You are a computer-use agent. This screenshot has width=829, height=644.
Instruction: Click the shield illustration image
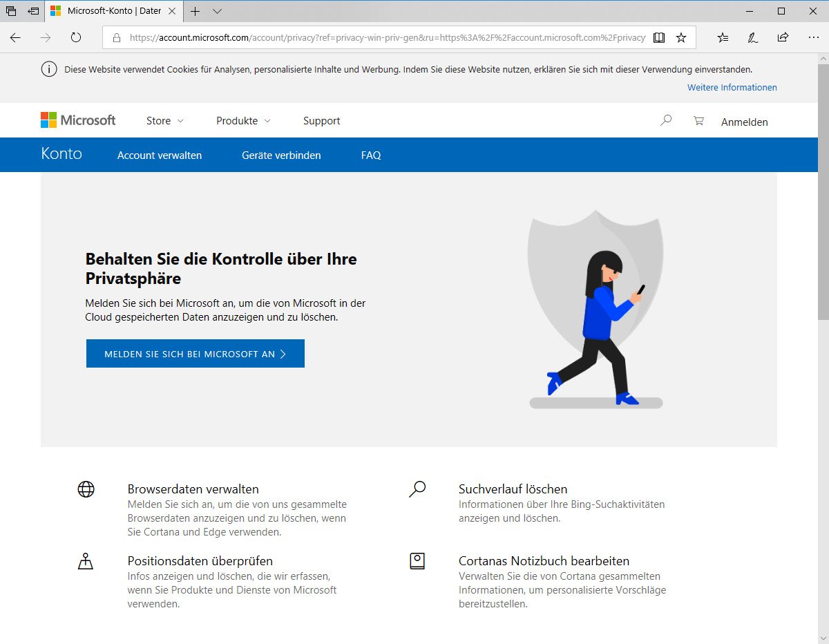[595, 309]
